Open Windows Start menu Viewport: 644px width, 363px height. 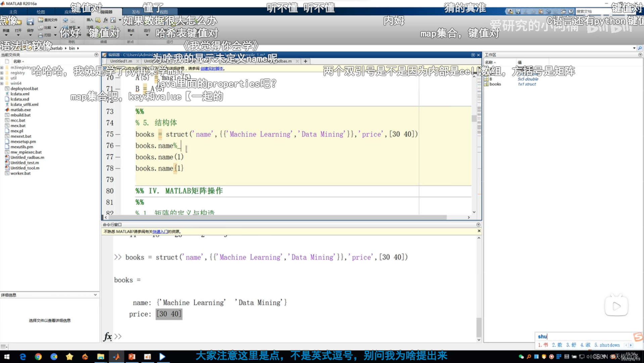[7, 357]
